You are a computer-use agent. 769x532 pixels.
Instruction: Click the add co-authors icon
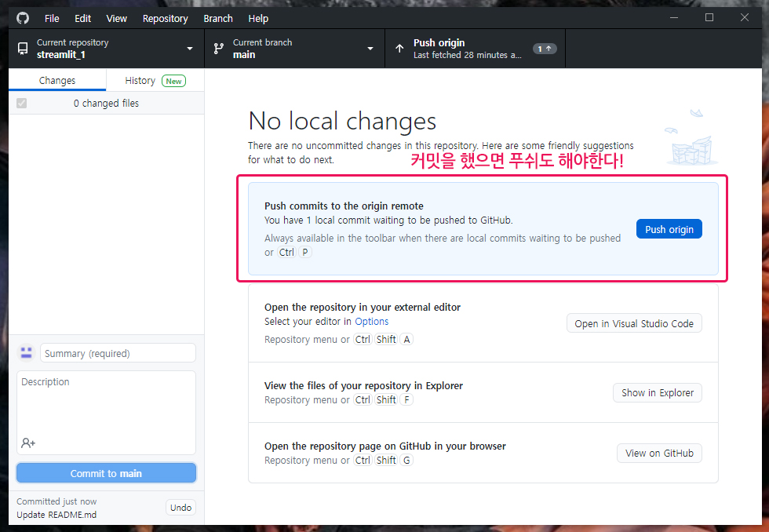(x=28, y=443)
